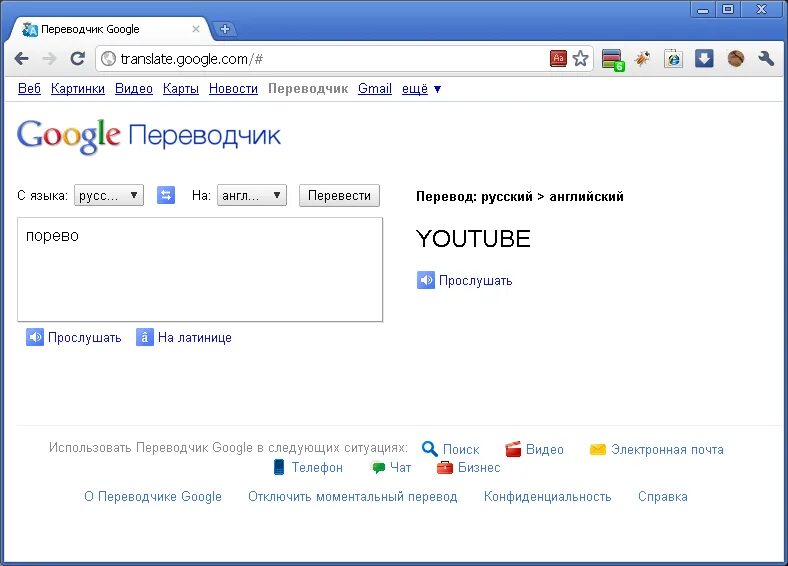Viewport: 788px width, 566px height.
Task: Click the brown ball extension icon
Action: click(736, 59)
